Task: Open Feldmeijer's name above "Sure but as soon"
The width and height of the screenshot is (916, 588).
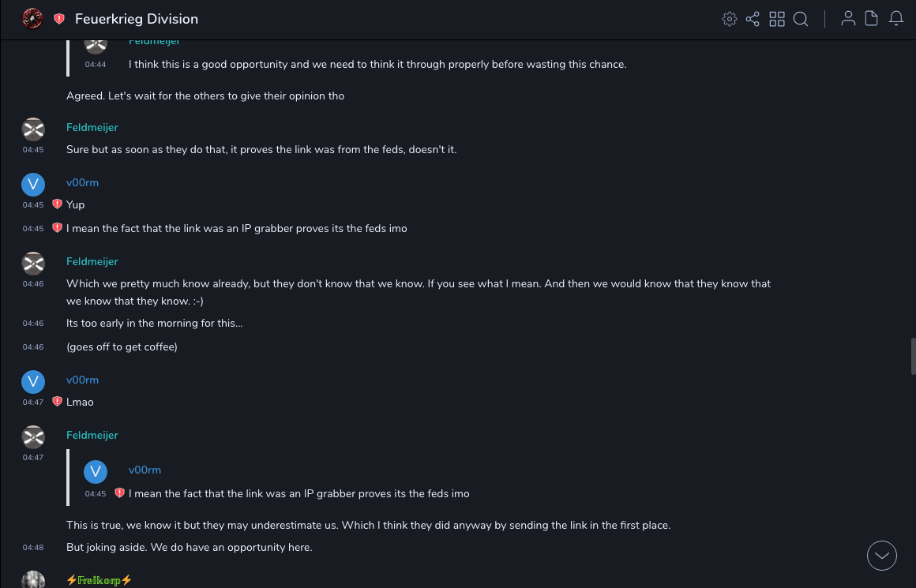Action: [x=92, y=127]
